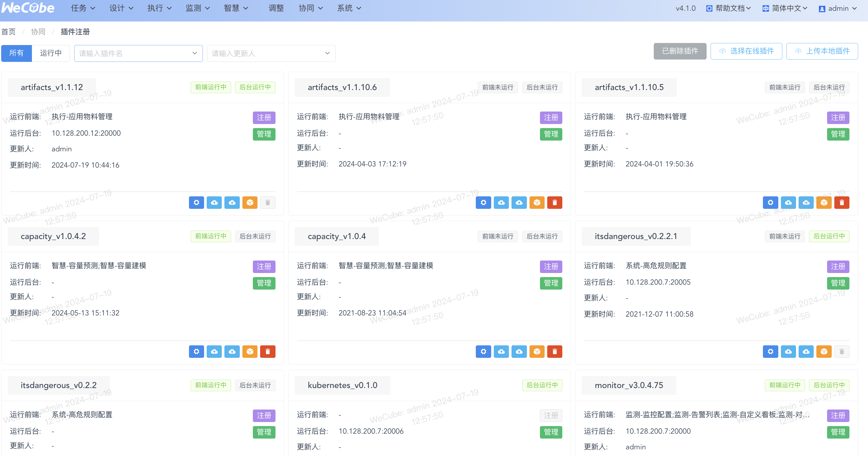Image resolution: width=868 pixels, height=456 pixels.
Task: Click cloud upload icon on capacity_v1.0.4.2
Action: pyautogui.click(x=214, y=351)
